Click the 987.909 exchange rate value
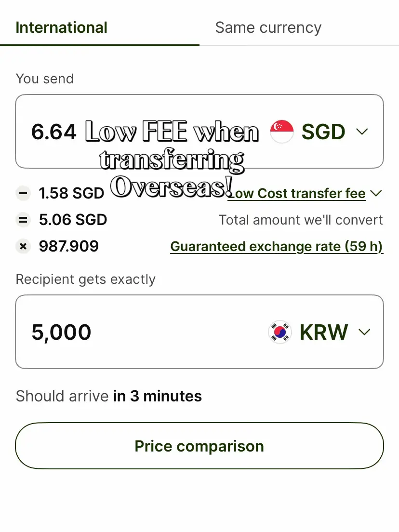Screen dimensions: 399x532 [x=68, y=246]
